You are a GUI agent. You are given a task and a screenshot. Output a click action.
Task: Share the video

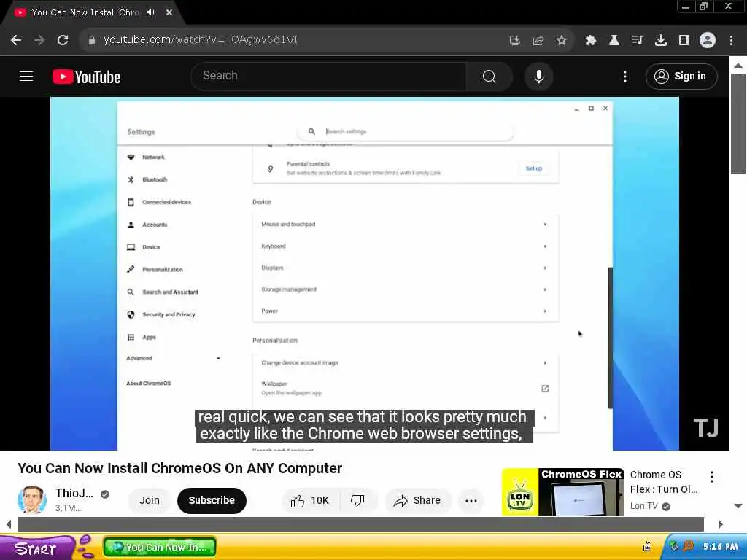[x=417, y=500]
